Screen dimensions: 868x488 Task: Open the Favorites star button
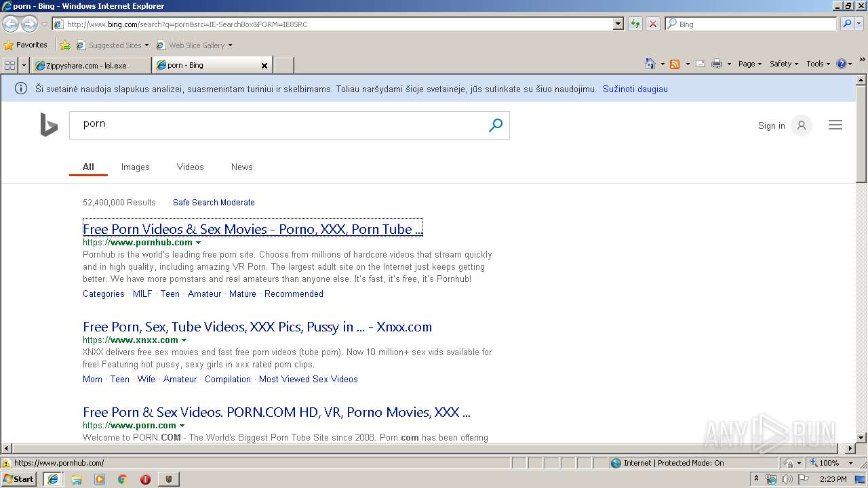point(26,45)
